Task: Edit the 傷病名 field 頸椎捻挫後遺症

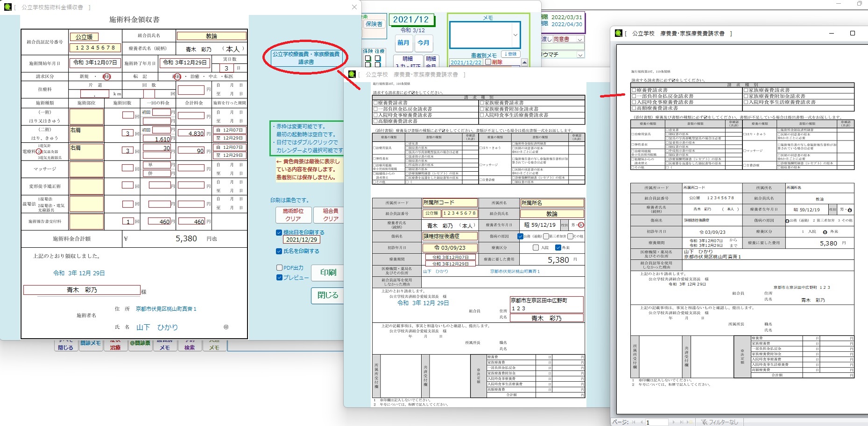Action: [450, 236]
